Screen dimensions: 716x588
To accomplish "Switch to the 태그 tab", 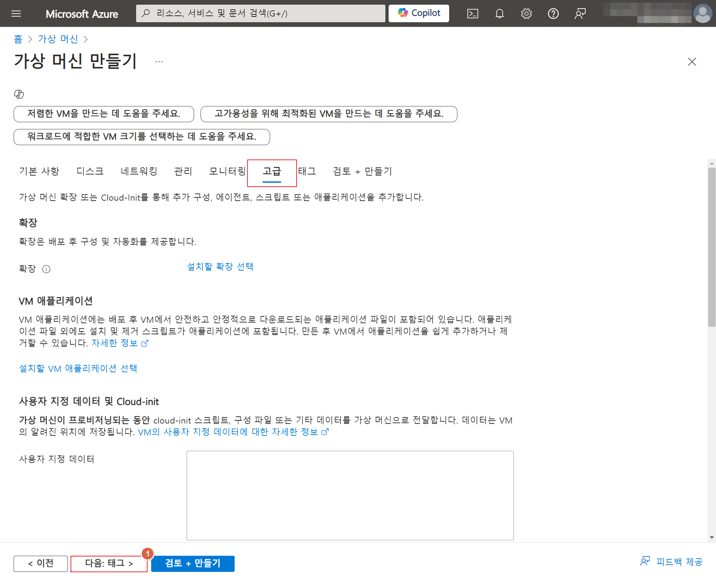I will click(307, 171).
